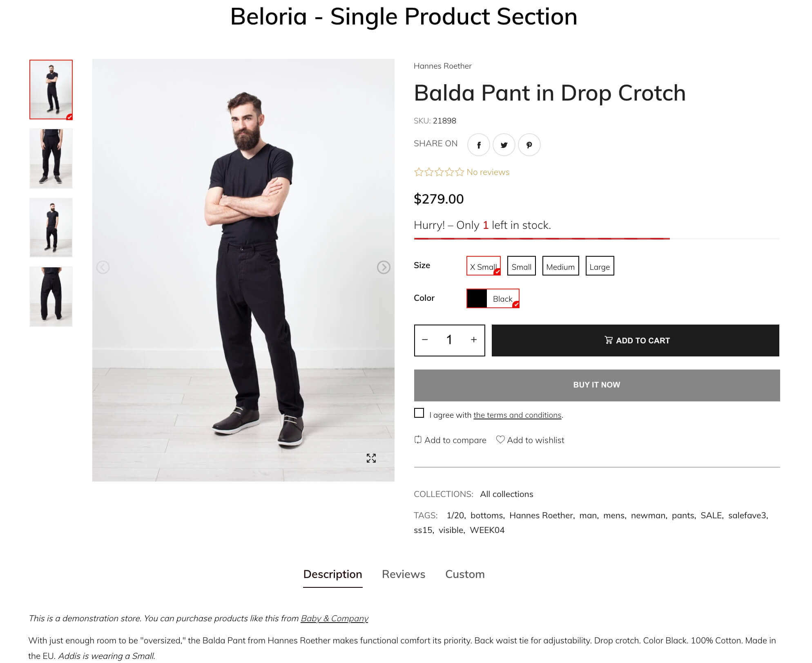Image resolution: width=812 pixels, height=663 pixels.
Task: Share product on Twitter
Action: [x=504, y=145]
